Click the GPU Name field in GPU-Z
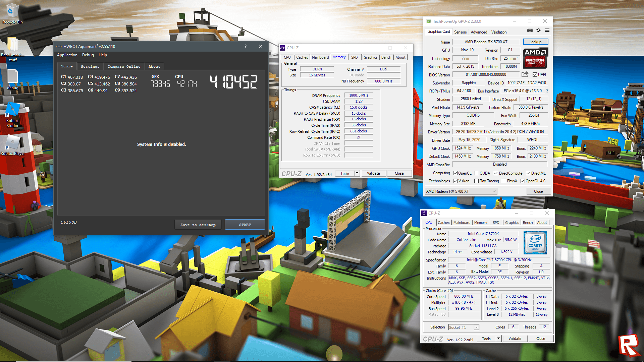The width and height of the screenshot is (644, 362). tap(486, 42)
